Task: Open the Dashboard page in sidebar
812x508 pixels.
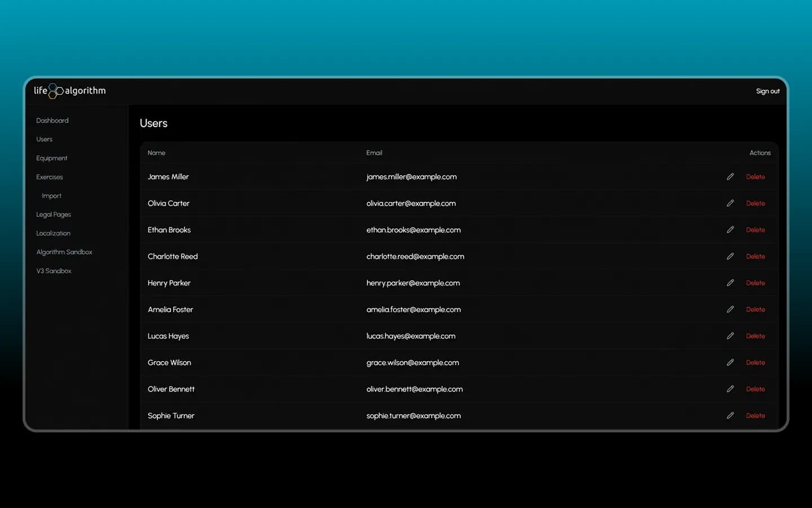Action: tap(52, 121)
